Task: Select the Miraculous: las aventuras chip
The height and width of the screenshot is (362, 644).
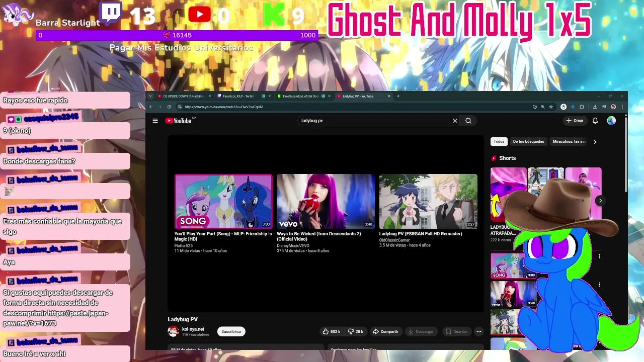Action: click(569, 142)
